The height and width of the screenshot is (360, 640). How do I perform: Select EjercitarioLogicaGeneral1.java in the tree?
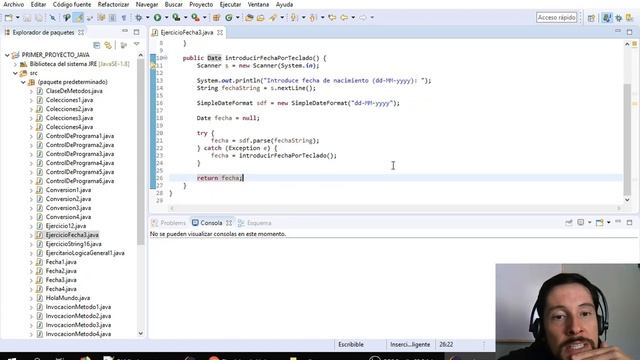point(85,253)
